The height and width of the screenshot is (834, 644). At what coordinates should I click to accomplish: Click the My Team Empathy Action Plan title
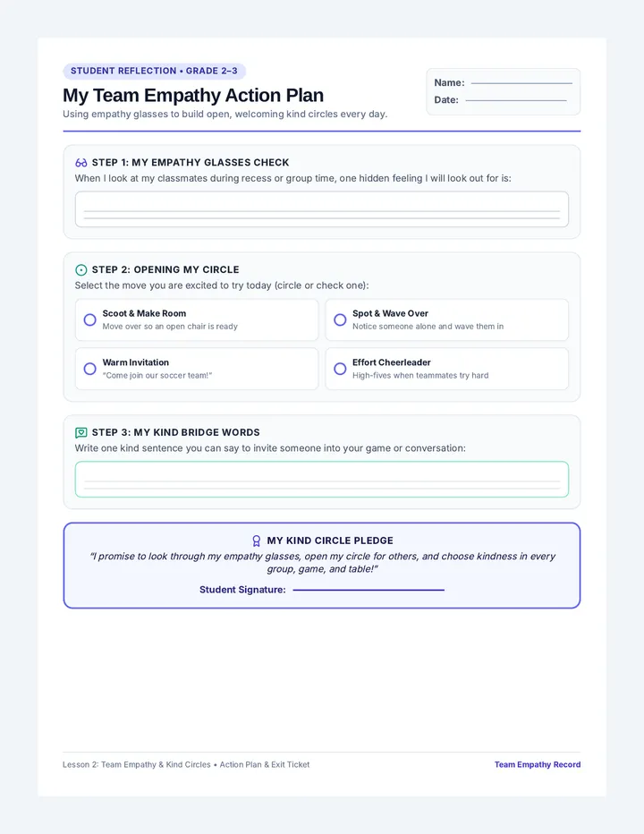(x=193, y=95)
